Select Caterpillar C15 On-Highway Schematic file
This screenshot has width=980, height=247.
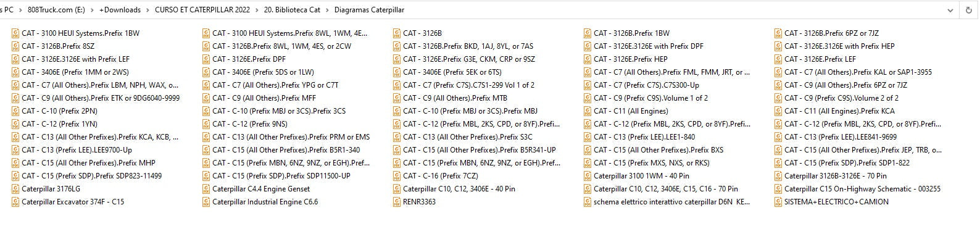coord(862,189)
